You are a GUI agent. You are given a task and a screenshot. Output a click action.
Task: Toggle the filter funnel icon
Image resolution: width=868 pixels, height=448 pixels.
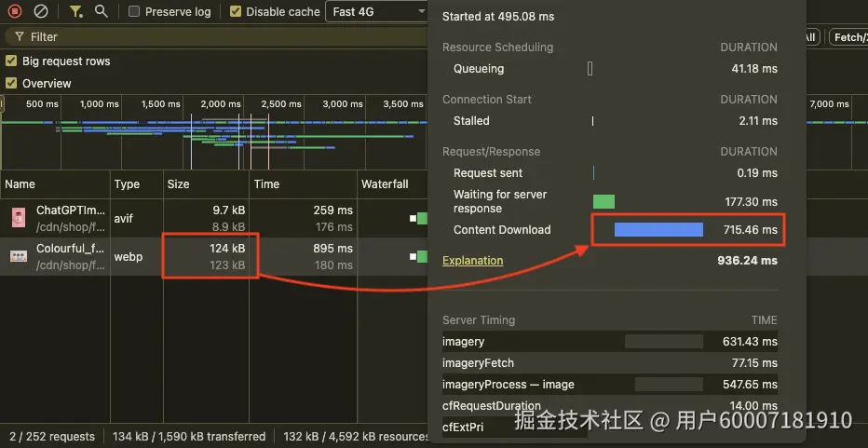pos(75,11)
